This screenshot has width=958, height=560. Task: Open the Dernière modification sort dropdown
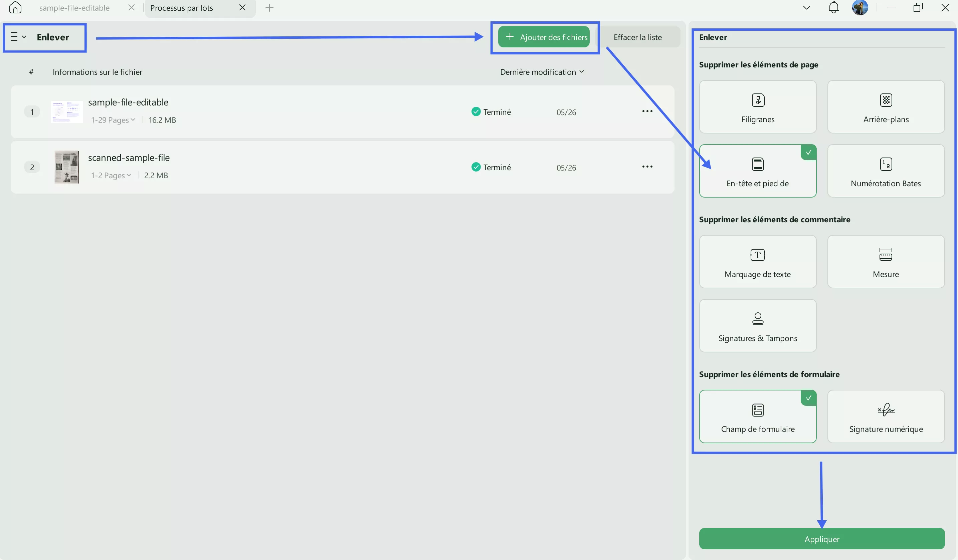[x=542, y=72]
